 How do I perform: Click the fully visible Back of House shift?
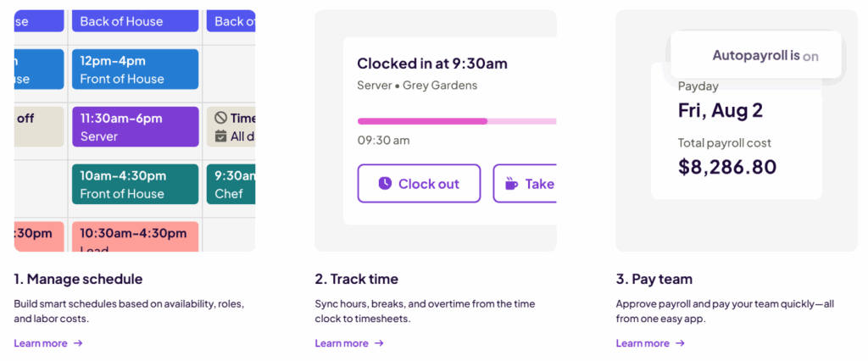pyautogui.click(x=135, y=21)
